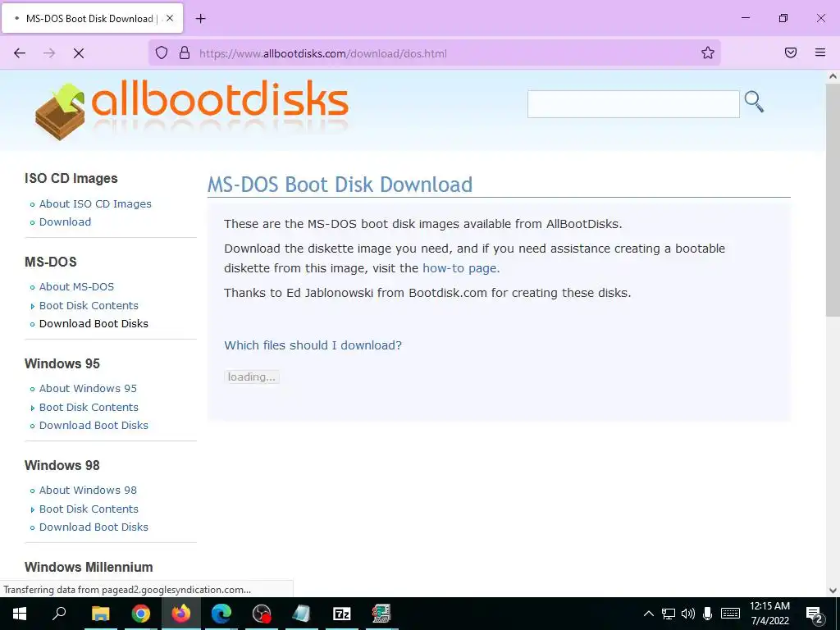Screen dimensions: 840x630
Task: Open the taskbar clock and date
Action: point(769,614)
